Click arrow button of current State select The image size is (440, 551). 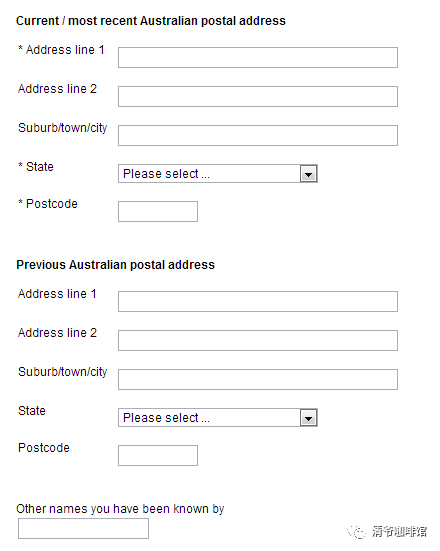309,174
